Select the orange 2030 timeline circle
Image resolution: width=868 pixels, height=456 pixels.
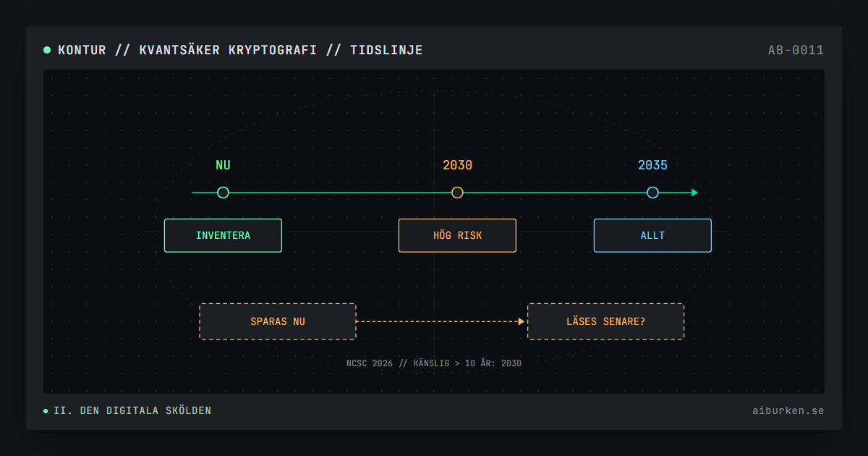coord(457,193)
